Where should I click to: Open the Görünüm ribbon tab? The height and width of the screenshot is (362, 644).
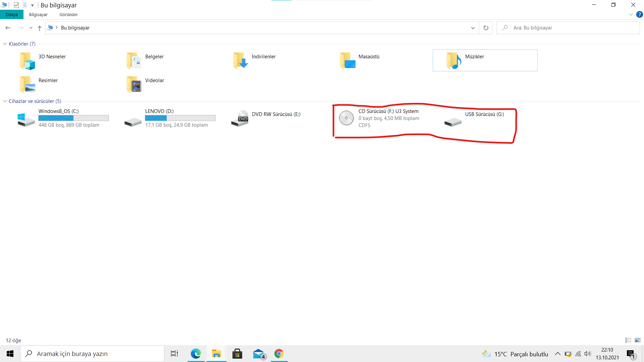pos(68,15)
